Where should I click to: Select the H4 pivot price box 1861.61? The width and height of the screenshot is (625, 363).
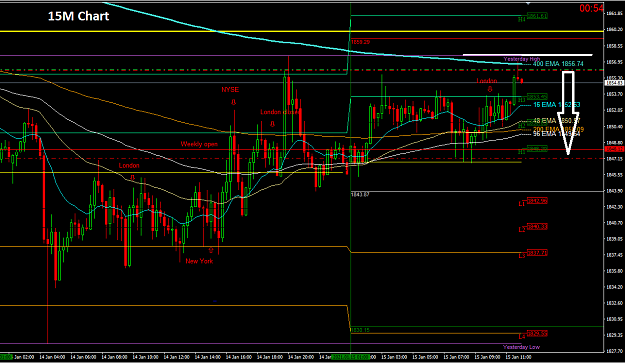(537, 16)
